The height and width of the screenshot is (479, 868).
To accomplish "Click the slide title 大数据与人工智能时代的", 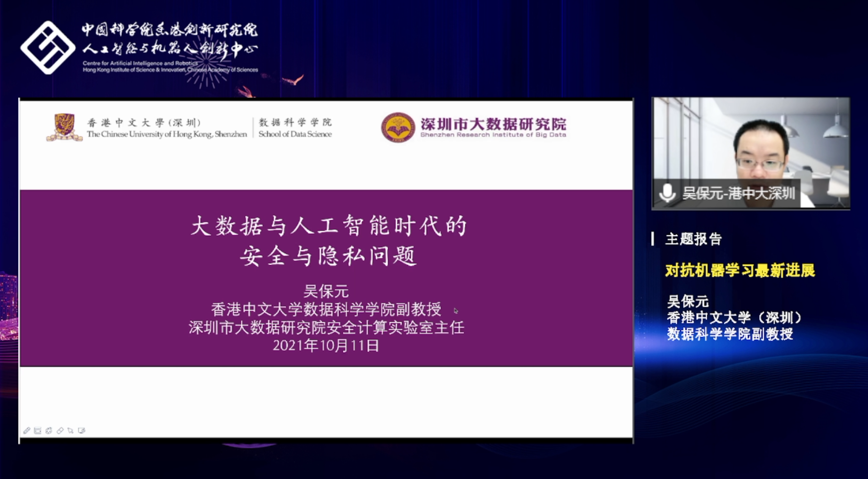I will pos(328,226).
